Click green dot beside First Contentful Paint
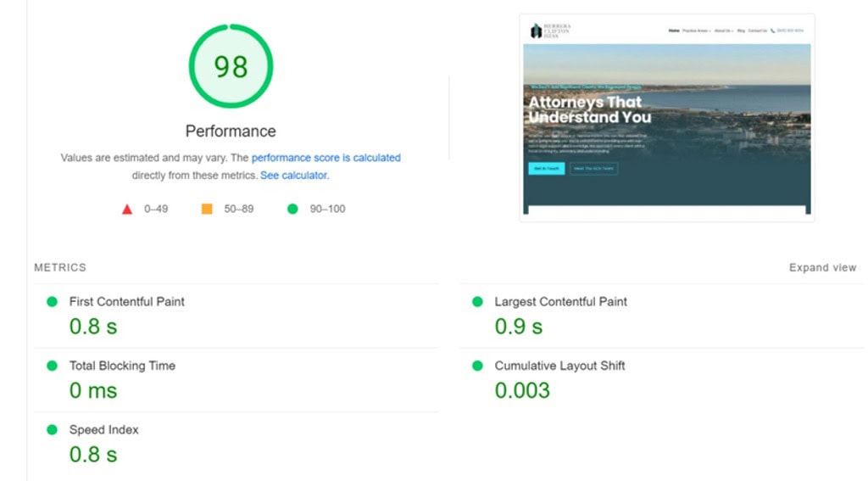Screen dimensions: 868x481 [x=52, y=302]
